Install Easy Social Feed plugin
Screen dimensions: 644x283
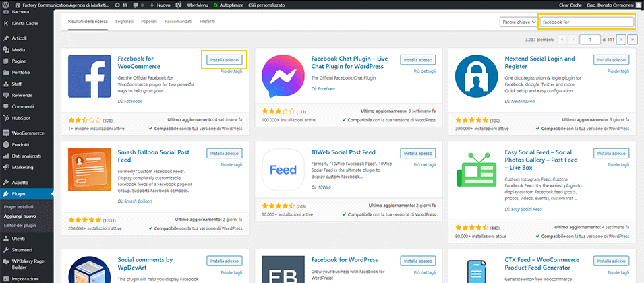611,154
